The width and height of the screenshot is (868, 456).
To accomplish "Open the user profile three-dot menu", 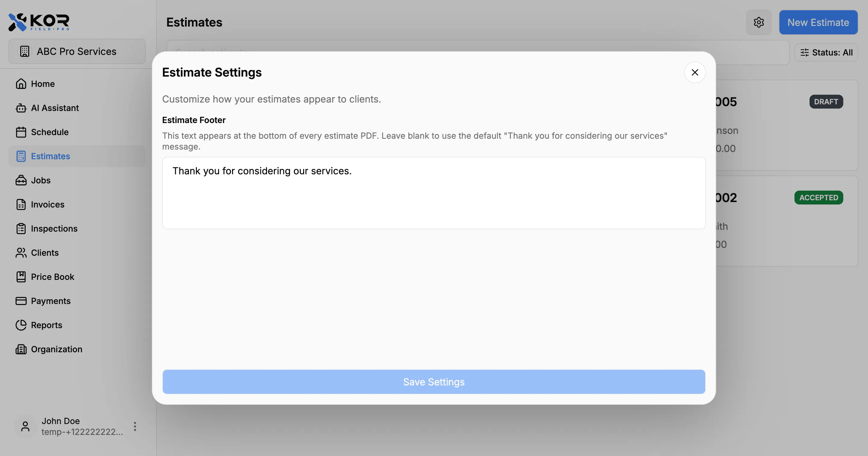I will pyautogui.click(x=135, y=426).
